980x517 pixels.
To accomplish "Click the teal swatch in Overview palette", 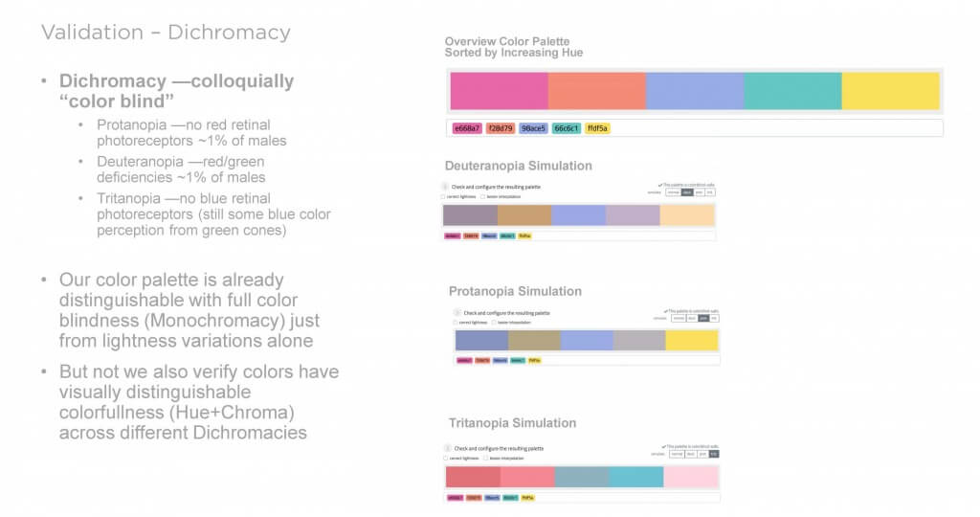I will (792, 91).
